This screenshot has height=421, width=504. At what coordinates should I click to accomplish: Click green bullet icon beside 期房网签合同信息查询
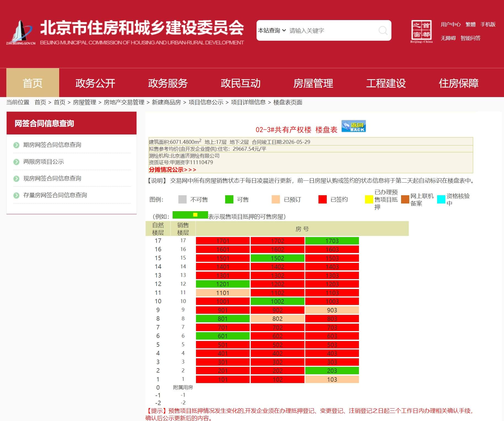pos(17,145)
